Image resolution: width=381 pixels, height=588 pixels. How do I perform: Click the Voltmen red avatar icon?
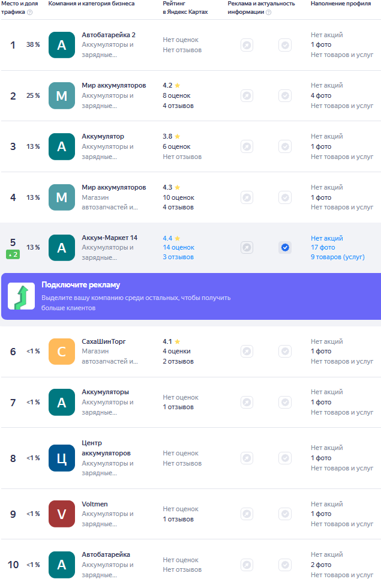point(61,514)
